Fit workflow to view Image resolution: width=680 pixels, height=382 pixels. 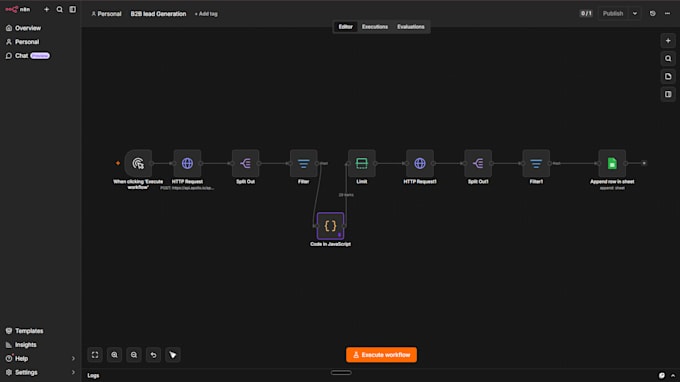click(95, 355)
